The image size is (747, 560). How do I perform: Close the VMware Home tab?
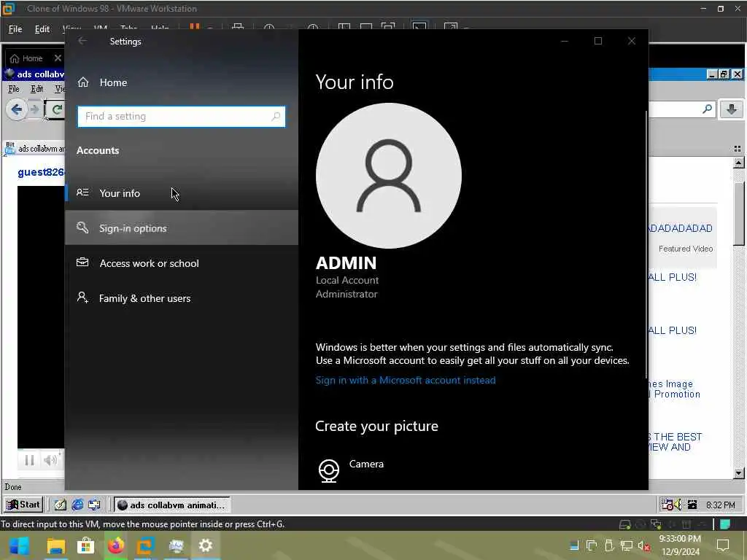58,58
